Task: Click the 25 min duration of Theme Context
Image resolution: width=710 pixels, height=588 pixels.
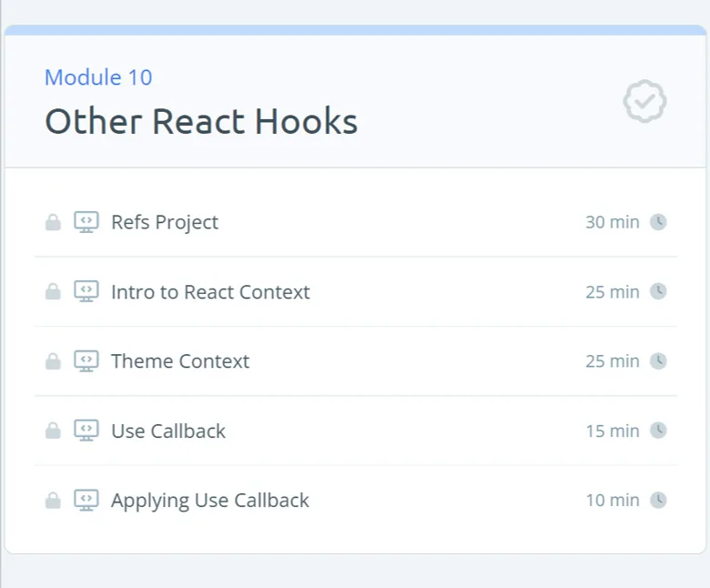Action: coord(613,361)
